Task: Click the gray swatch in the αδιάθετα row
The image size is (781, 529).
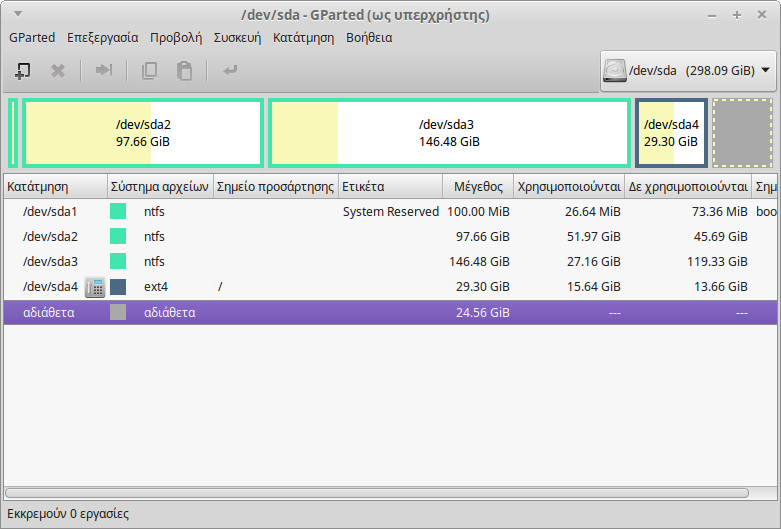Action: pos(118,312)
